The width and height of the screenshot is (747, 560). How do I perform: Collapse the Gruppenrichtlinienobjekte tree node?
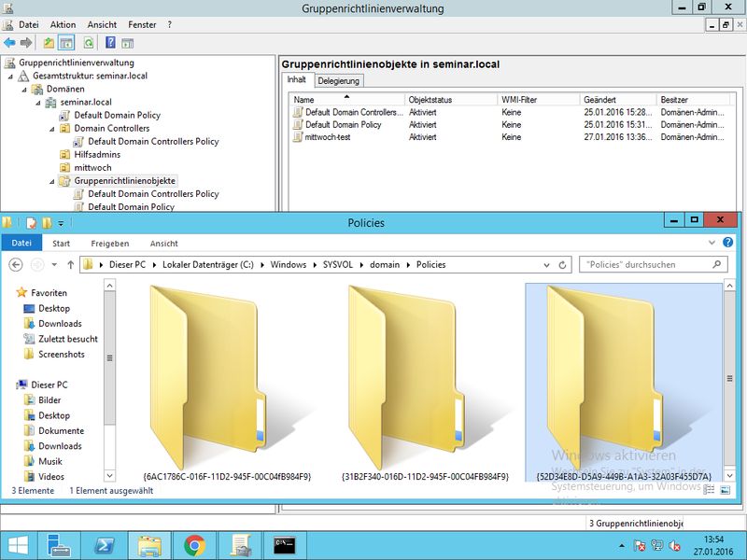click(x=51, y=181)
